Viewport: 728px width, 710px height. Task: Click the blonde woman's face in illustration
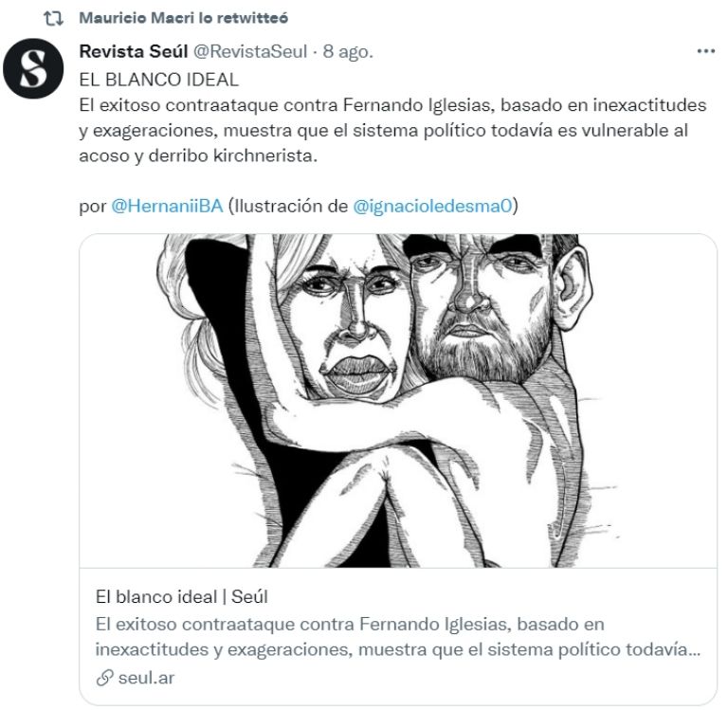click(353, 325)
